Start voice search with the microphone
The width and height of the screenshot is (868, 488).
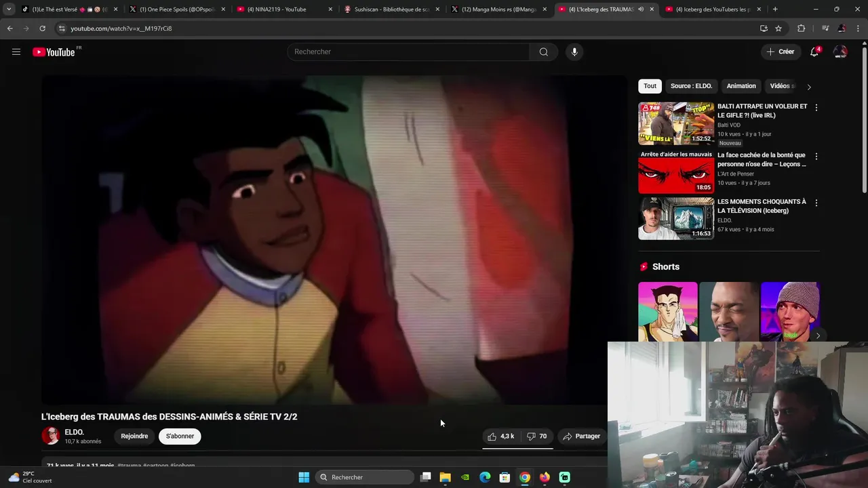[x=574, y=52]
